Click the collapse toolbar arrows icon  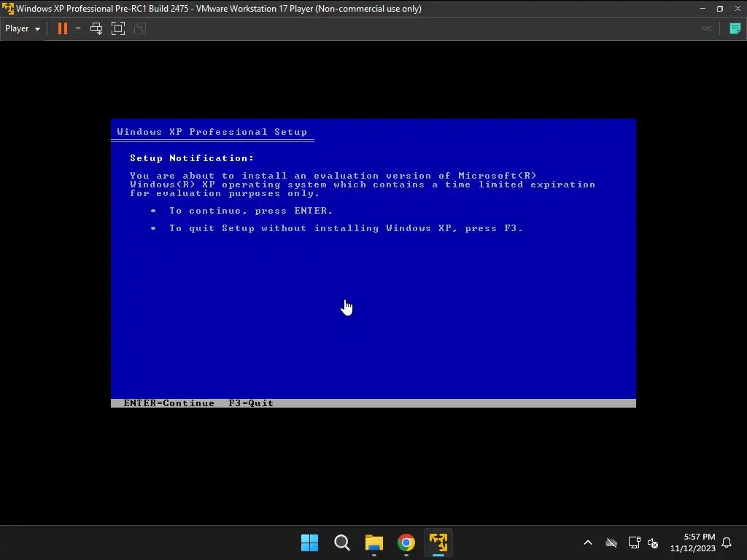coord(707,28)
